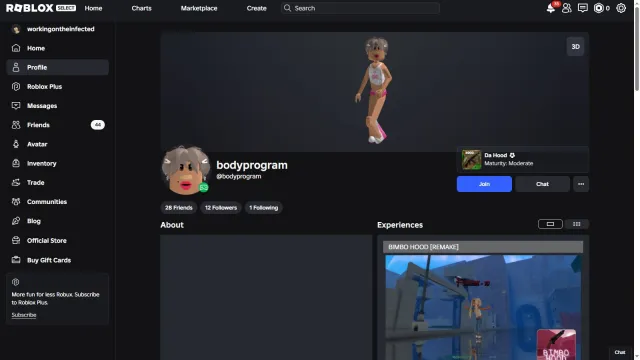This screenshot has height=360, width=640.
Task: View the 12 Followers list
Action: 221,208
